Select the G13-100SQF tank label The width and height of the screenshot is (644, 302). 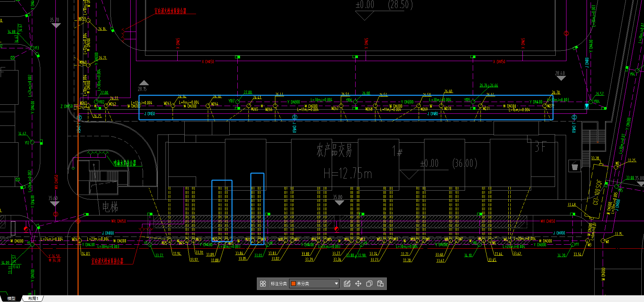coord(597,192)
